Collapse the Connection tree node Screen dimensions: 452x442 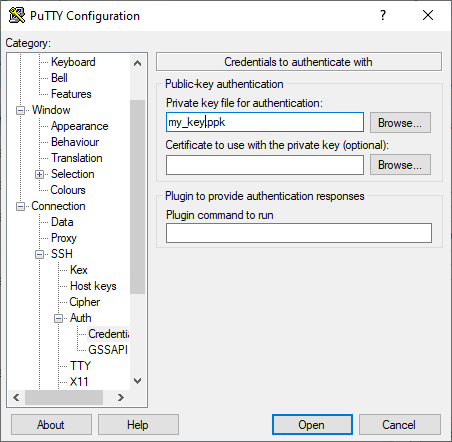[20, 206]
